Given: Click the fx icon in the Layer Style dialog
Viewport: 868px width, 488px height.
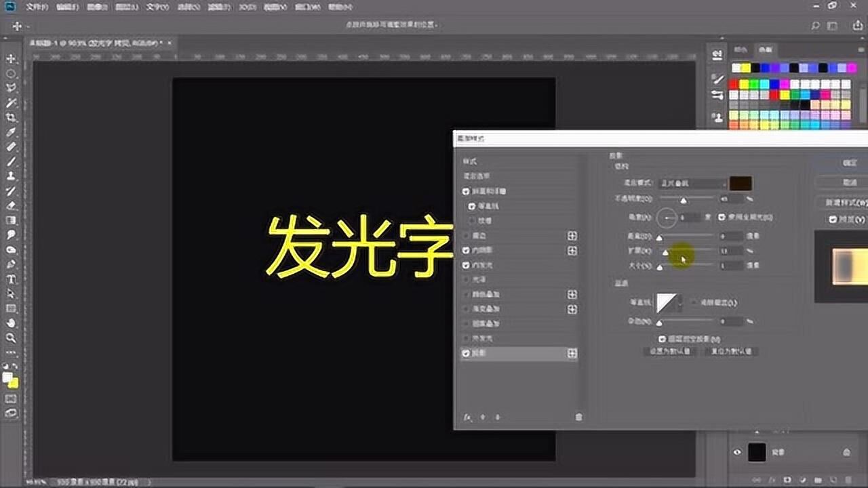Looking at the screenshot, I should [x=467, y=417].
